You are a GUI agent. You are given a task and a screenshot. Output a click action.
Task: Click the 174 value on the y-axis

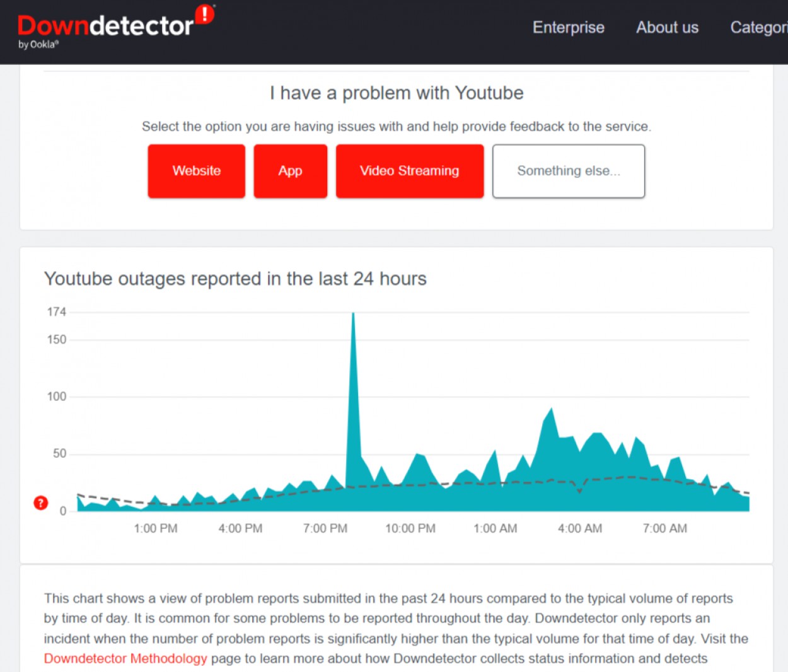(x=57, y=312)
